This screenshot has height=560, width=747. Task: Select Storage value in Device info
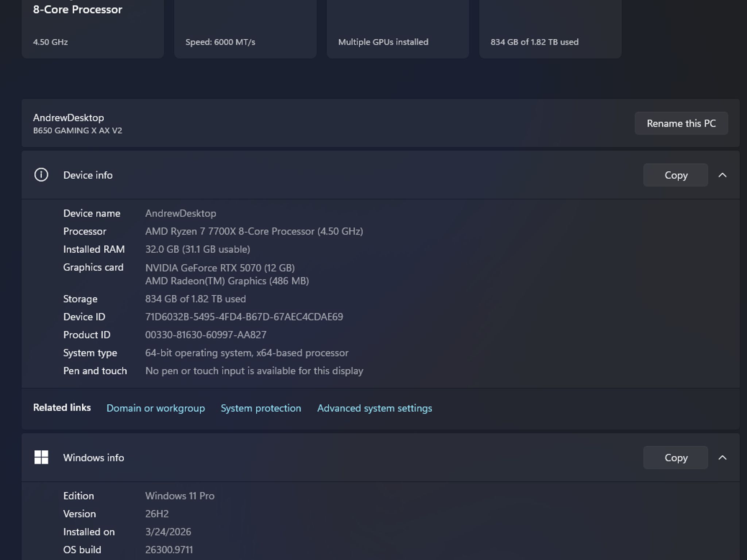tap(196, 299)
